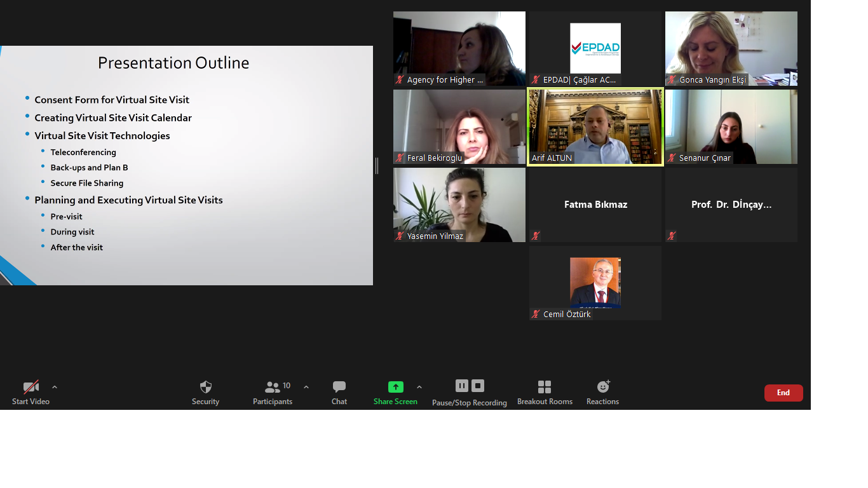The width and height of the screenshot is (868, 488).
Task: Open the Share Screen options chevron
Action: click(x=419, y=387)
